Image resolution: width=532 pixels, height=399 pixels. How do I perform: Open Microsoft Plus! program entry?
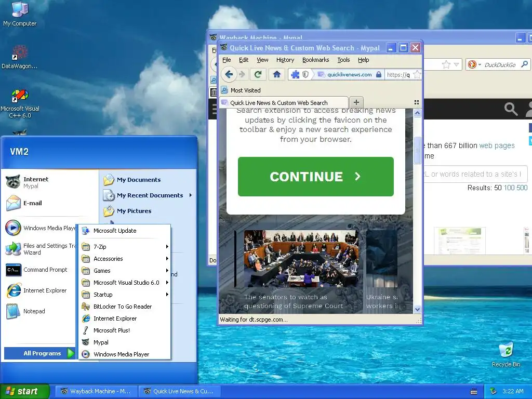click(125, 330)
